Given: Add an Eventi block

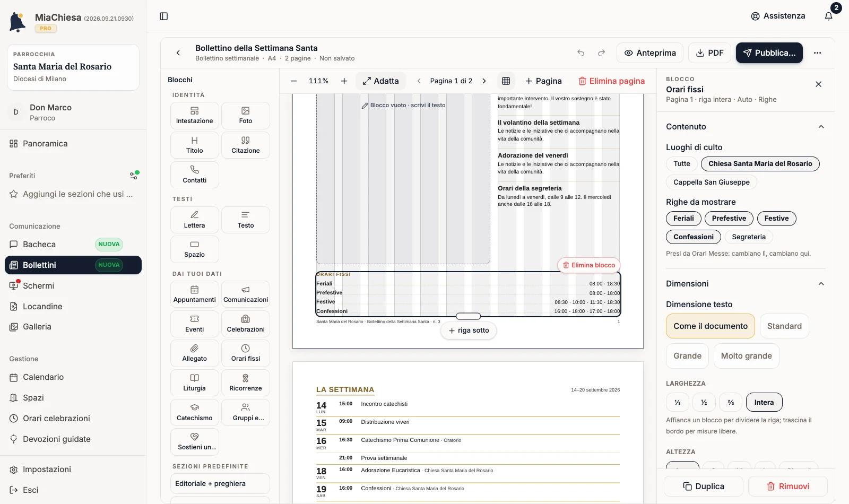Looking at the screenshot, I should click(x=195, y=324).
